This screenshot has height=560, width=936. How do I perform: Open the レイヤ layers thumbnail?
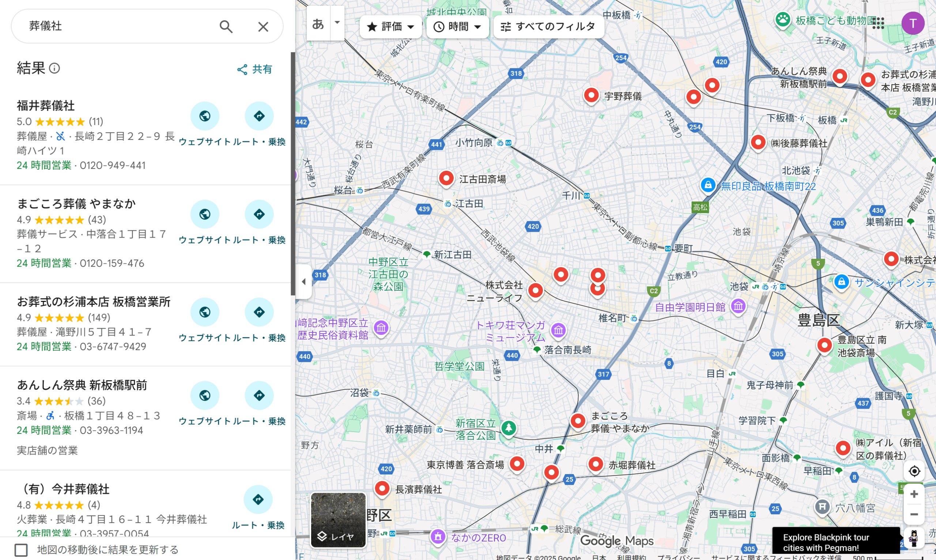point(338,520)
